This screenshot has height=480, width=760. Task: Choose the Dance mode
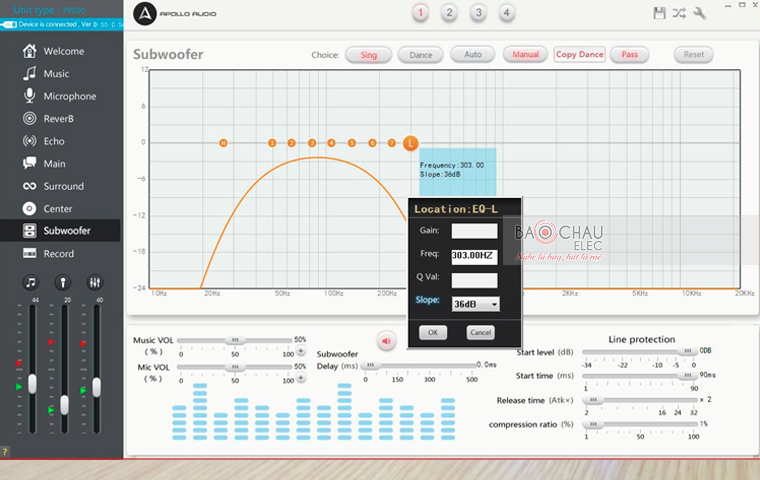[x=421, y=55]
